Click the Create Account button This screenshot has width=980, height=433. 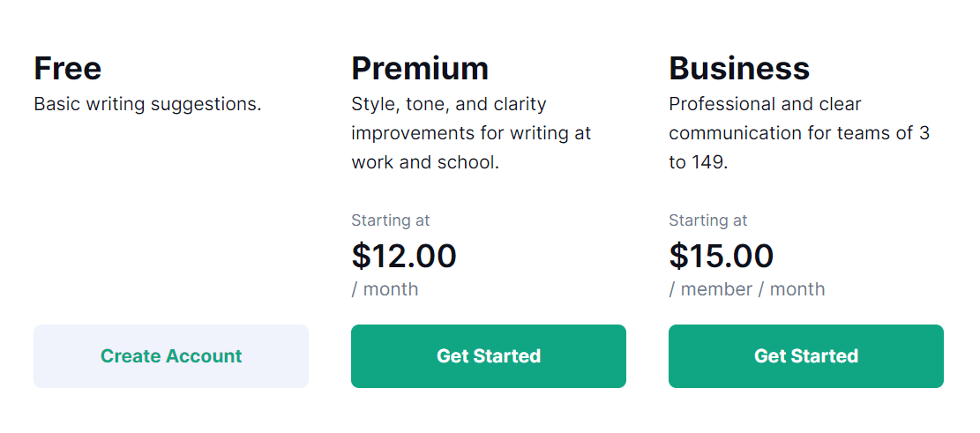click(171, 356)
